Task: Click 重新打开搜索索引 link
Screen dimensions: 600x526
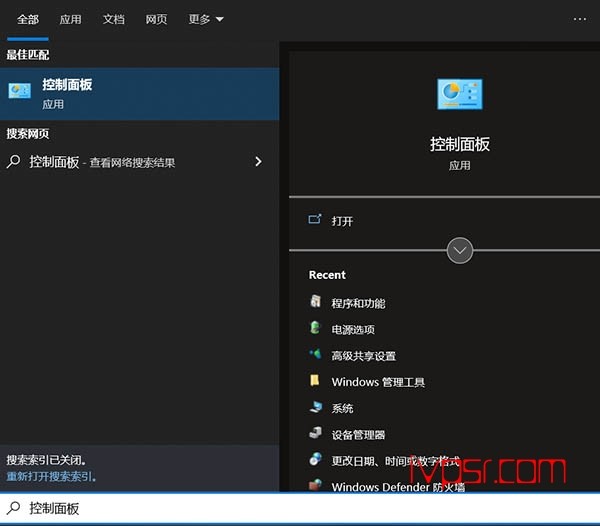Action: click(51, 477)
